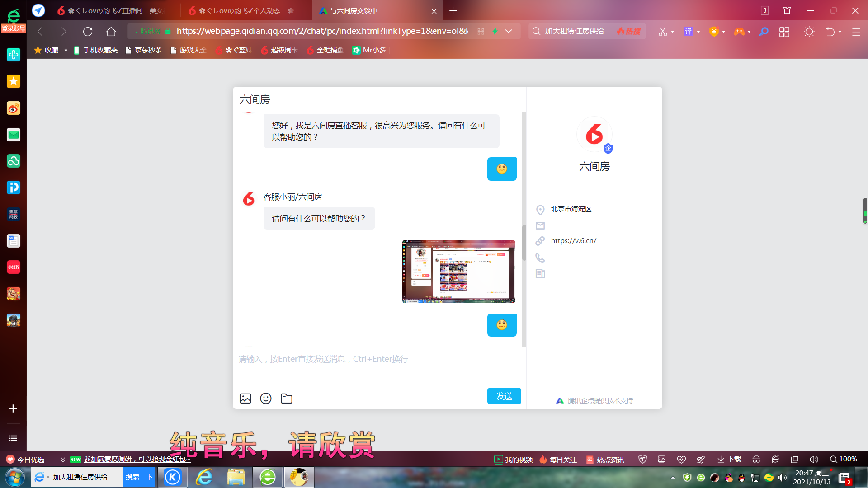Open 热点资讯 in status bar
868x488 pixels.
click(605, 460)
